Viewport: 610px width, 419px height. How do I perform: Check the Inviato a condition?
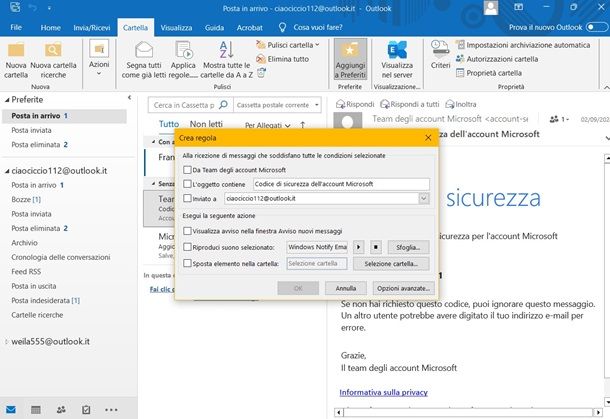point(187,198)
